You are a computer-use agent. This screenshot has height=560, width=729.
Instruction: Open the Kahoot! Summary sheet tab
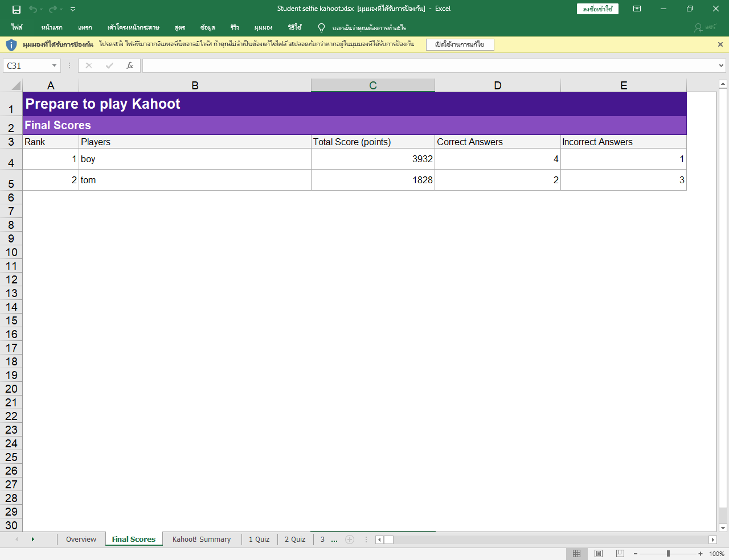[x=202, y=540]
